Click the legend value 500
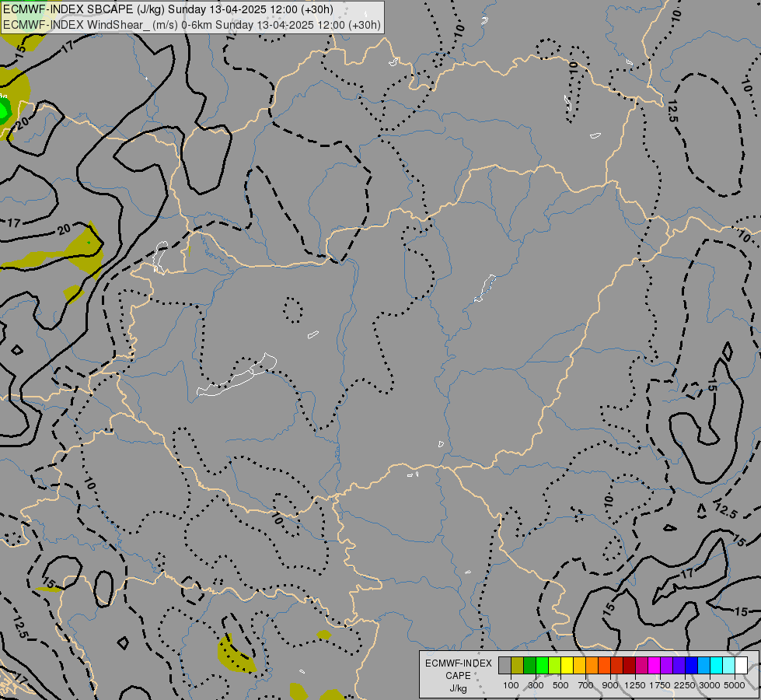This screenshot has width=761, height=700. click(x=560, y=685)
